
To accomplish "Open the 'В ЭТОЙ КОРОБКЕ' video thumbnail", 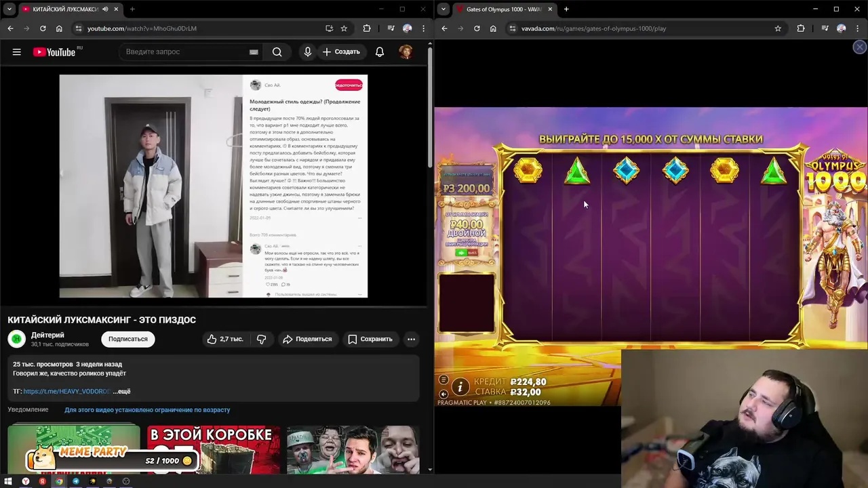I will pos(214,449).
